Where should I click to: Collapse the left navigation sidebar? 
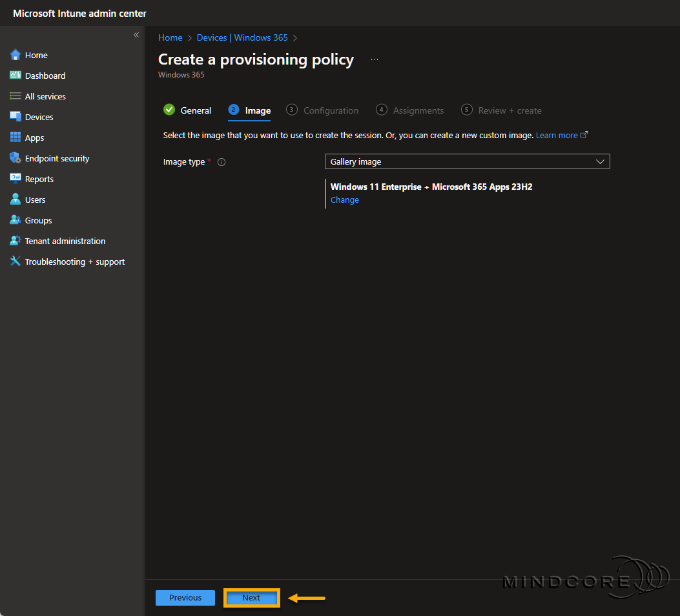[x=136, y=35]
